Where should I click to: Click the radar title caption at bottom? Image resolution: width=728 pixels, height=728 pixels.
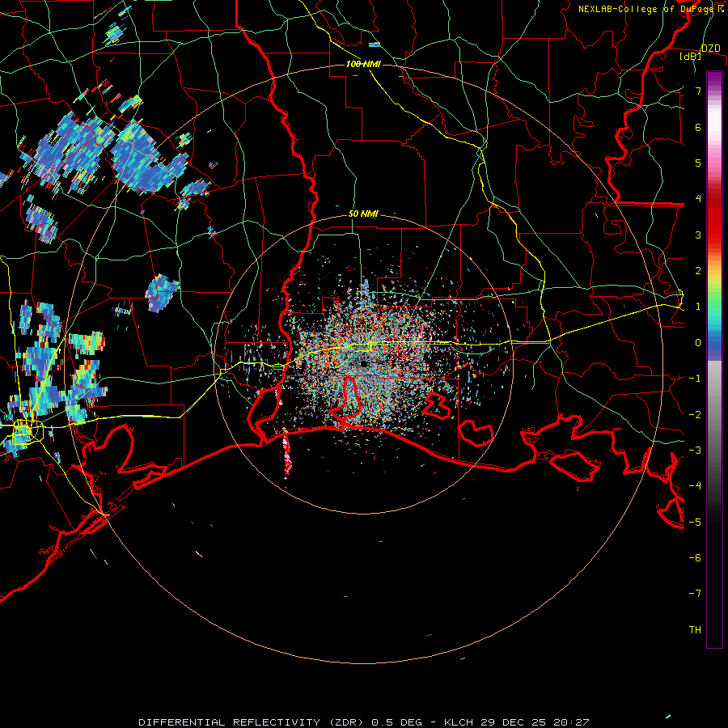pos(363,722)
